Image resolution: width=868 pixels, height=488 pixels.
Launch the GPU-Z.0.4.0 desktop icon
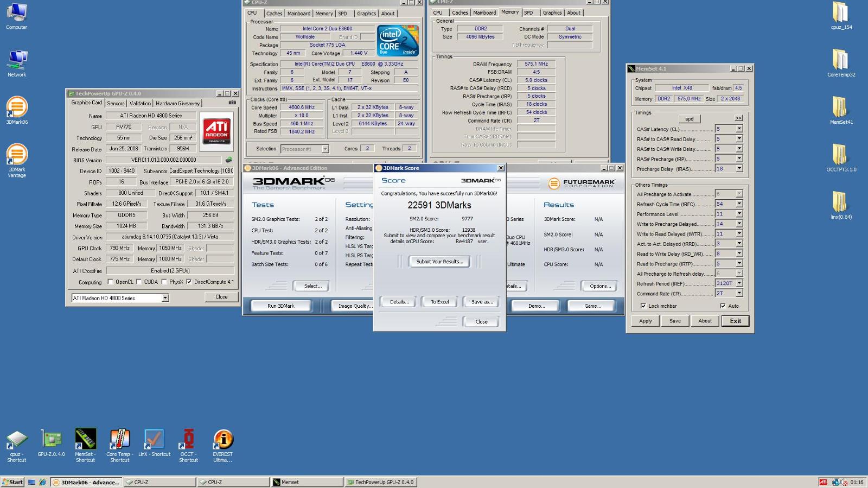coord(51,443)
